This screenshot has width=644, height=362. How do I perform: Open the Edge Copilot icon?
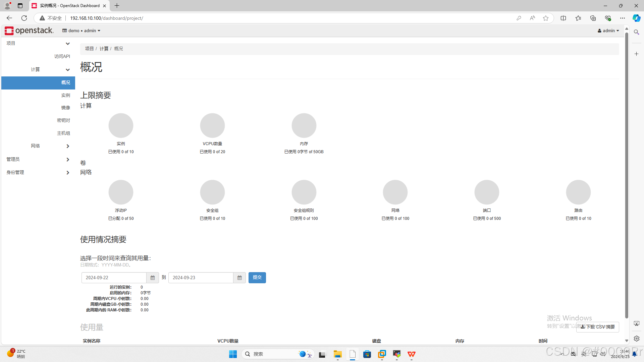point(636,18)
